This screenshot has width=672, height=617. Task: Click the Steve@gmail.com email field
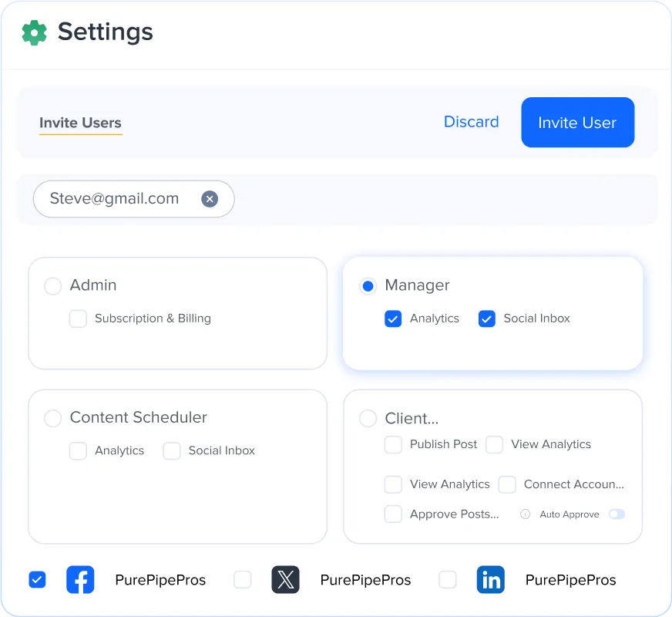pos(134,199)
